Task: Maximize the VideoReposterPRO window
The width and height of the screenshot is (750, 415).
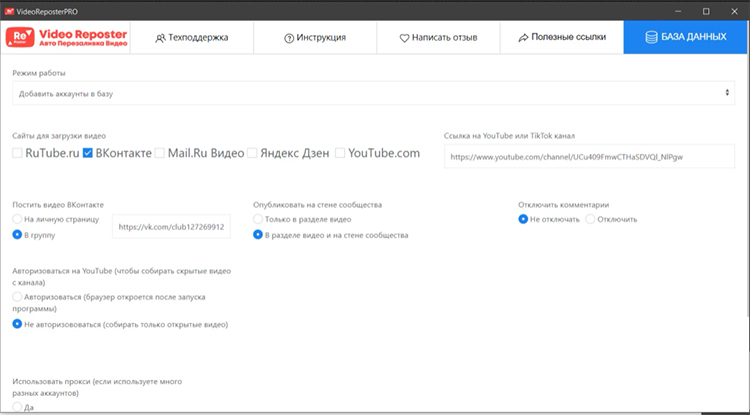Action: click(x=706, y=11)
